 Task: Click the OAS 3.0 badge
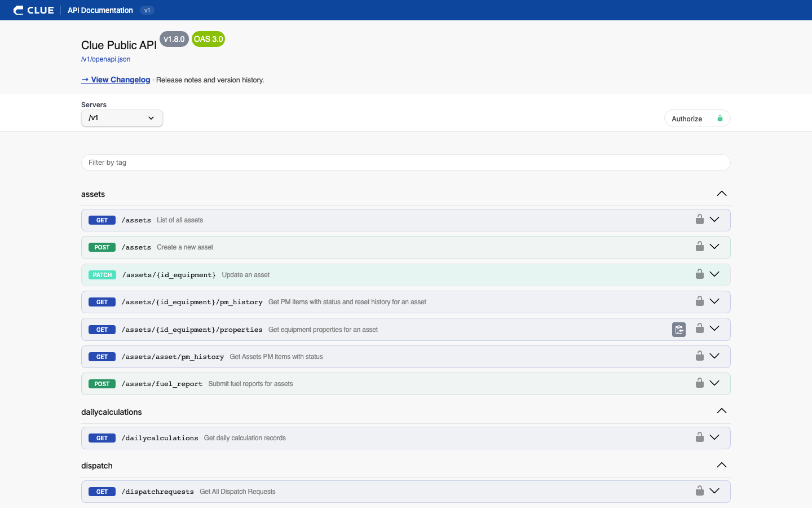[209, 39]
